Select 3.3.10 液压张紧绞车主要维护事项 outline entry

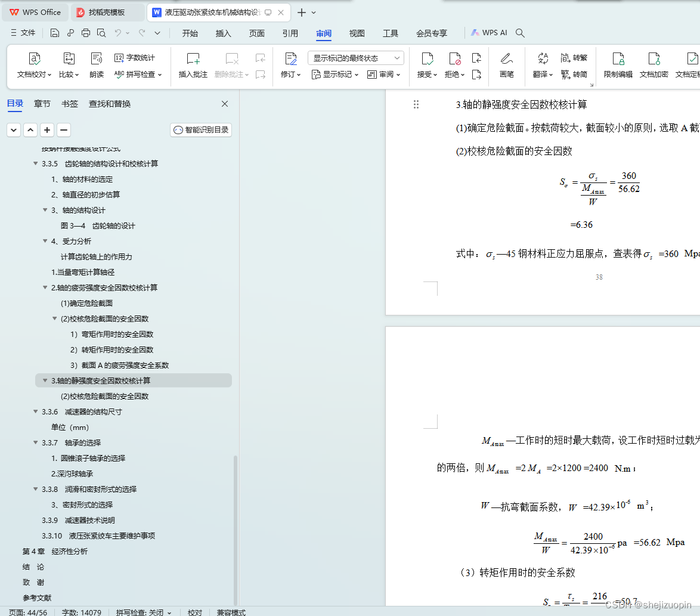coord(98,535)
